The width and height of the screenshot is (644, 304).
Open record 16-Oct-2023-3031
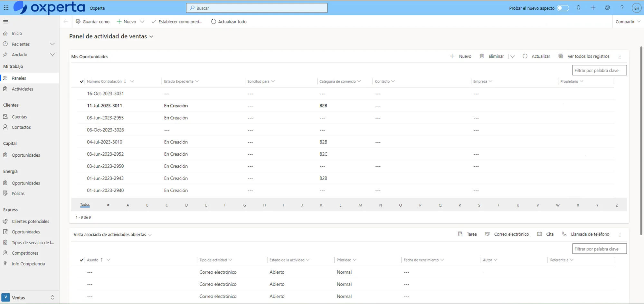tap(105, 94)
